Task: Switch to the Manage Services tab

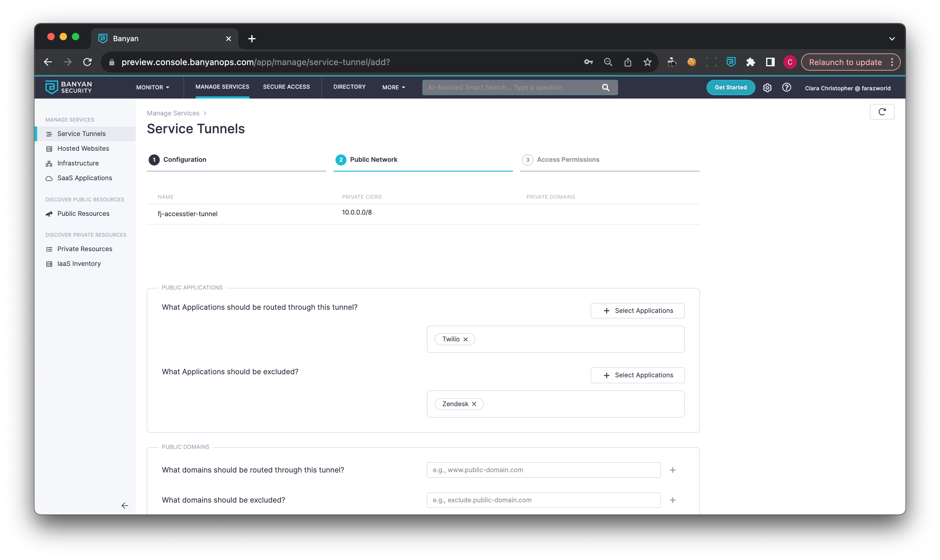Action: pos(222,87)
